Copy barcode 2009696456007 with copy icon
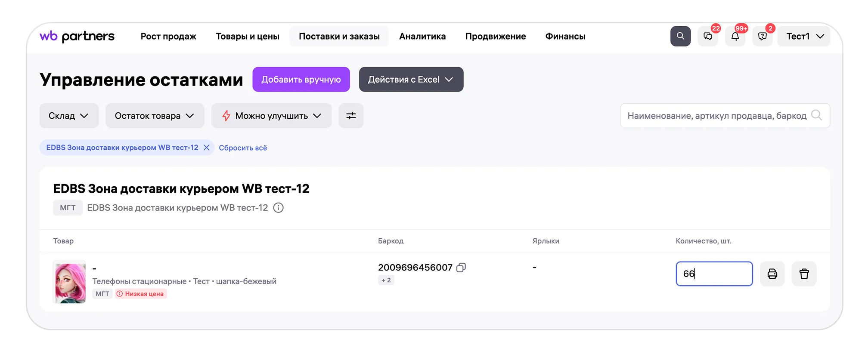Viewport: 868px width, 351px height. pos(461,268)
